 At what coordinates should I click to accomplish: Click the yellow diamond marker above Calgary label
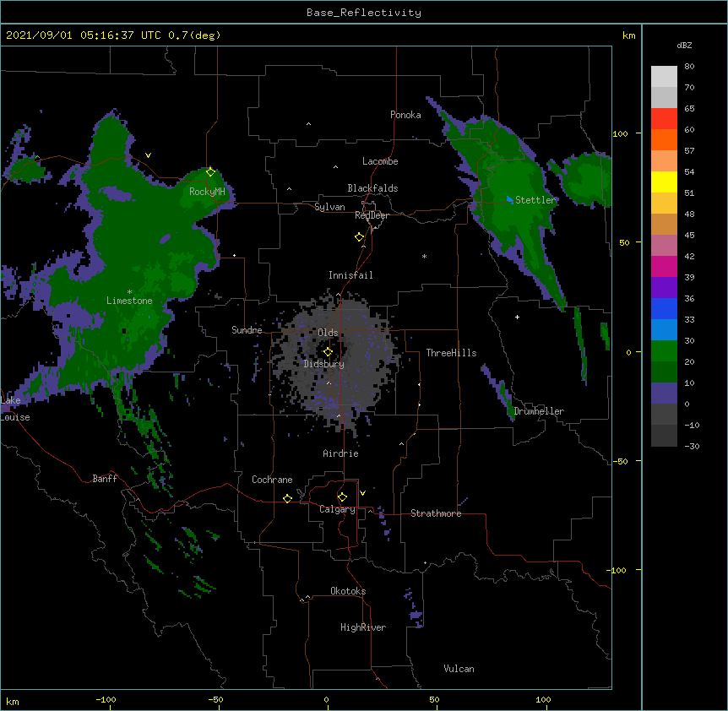coord(342,497)
